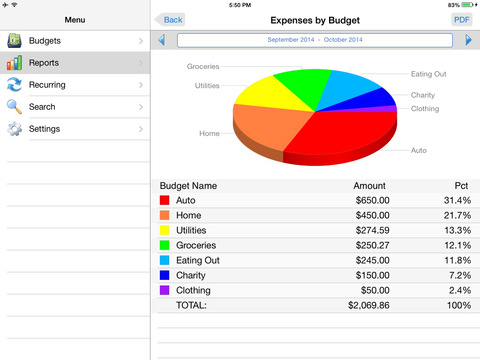Click the Clothing chart label
The height and width of the screenshot is (360, 480).
click(x=425, y=109)
